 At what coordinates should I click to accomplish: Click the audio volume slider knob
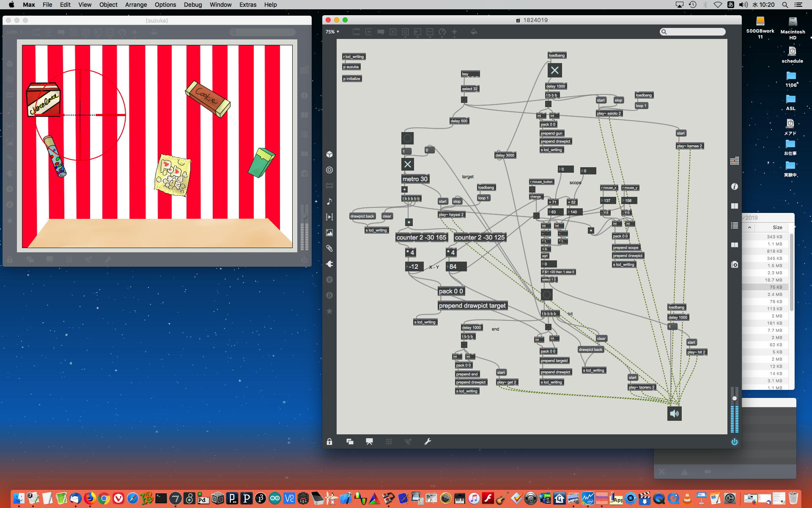tap(735, 398)
